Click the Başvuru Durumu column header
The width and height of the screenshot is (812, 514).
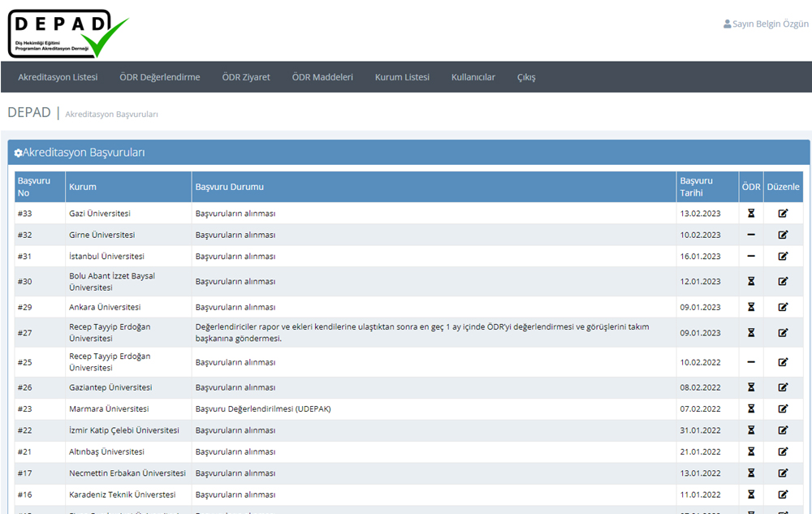pos(434,187)
